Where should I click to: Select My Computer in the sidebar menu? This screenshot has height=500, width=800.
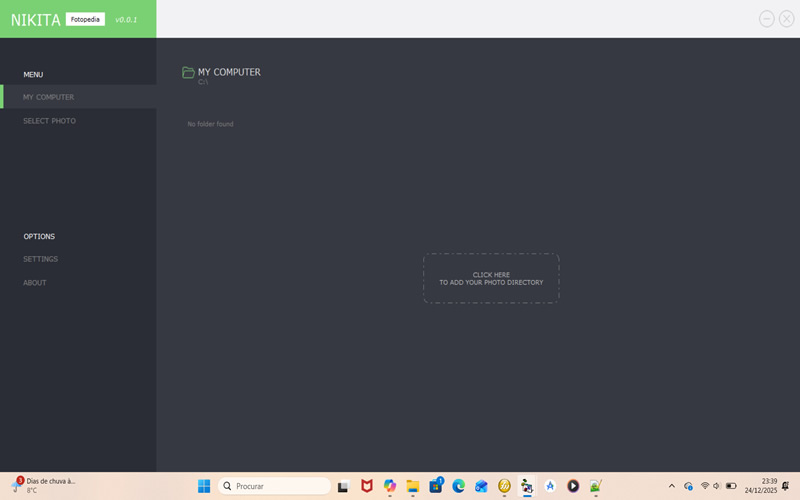49,97
